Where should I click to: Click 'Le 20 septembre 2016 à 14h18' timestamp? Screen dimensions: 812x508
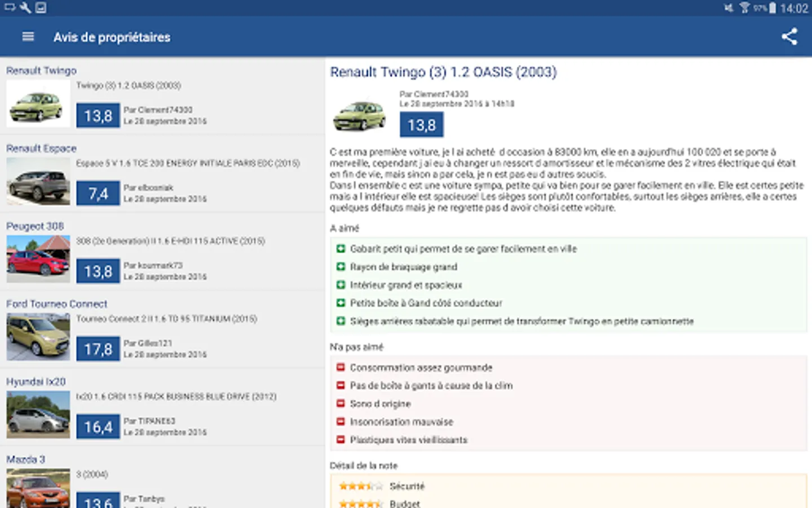(457, 104)
